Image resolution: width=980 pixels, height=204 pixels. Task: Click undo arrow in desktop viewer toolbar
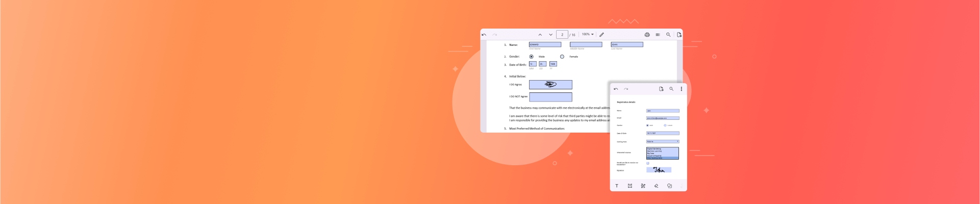(484, 35)
